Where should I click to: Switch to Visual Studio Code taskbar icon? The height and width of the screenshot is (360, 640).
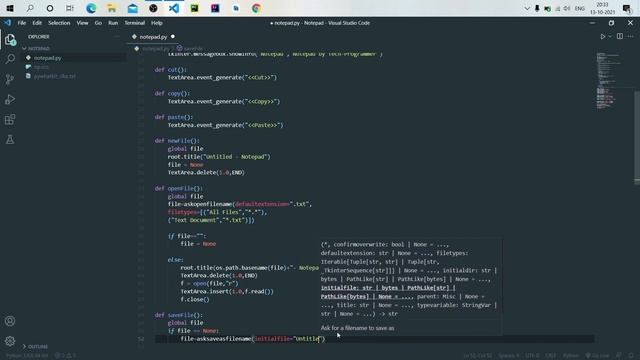tap(174, 8)
